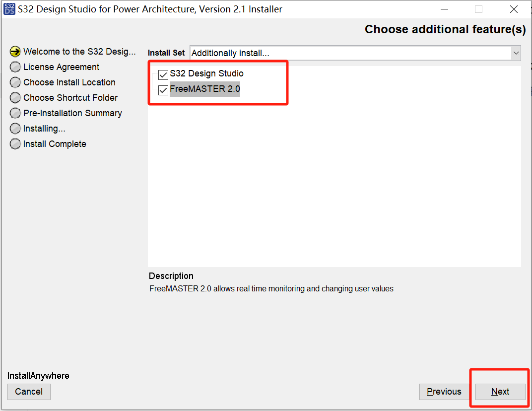This screenshot has height=411, width=532.
Task: Minimize the installer window
Action: pyautogui.click(x=445, y=9)
